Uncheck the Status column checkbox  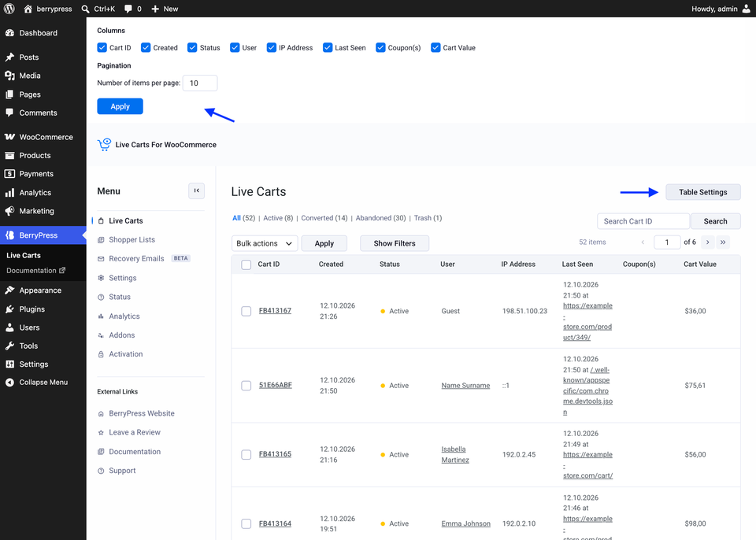point(192,47)
